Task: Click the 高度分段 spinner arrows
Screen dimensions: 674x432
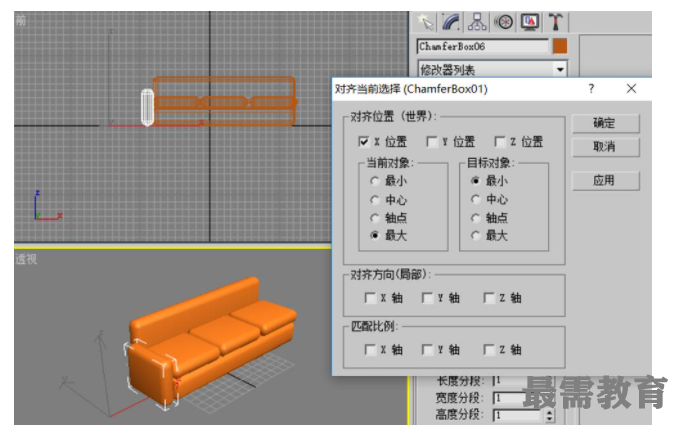Action: [x=549, y=415]
